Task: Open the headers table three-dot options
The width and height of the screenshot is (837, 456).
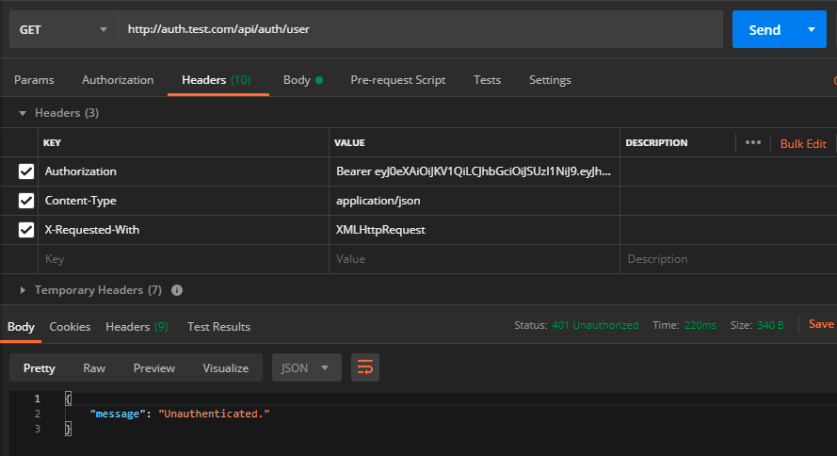Action: point(753,143)
